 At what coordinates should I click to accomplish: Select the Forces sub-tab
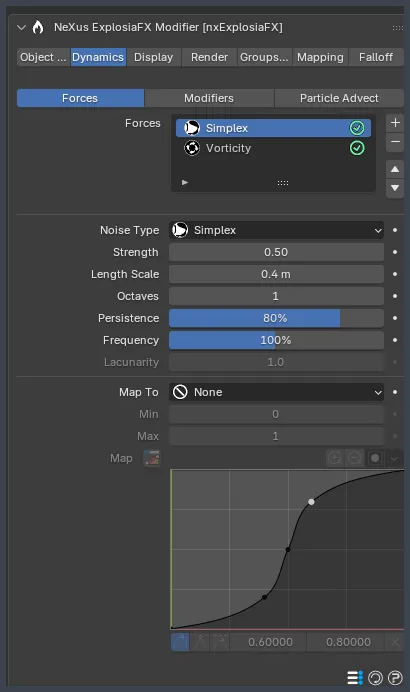click(80, 98)
